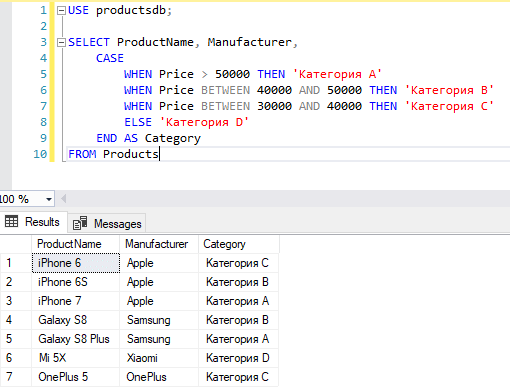Select the 'iPhone 6S' cell
The height and width of the screenshot is (392, 510).
point(76,282)
